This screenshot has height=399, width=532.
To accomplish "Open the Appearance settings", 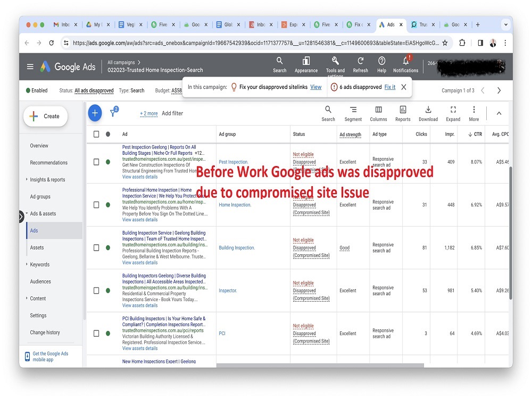I will point(306,65).
